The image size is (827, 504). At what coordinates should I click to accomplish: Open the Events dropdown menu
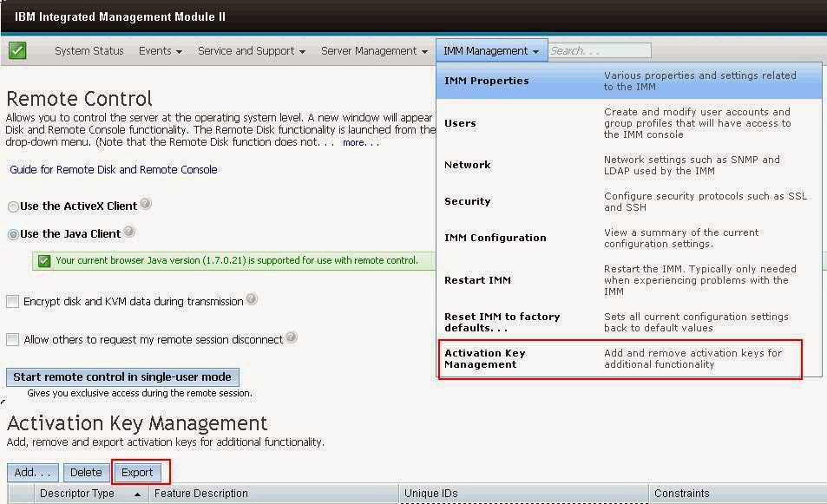point(161,51)
